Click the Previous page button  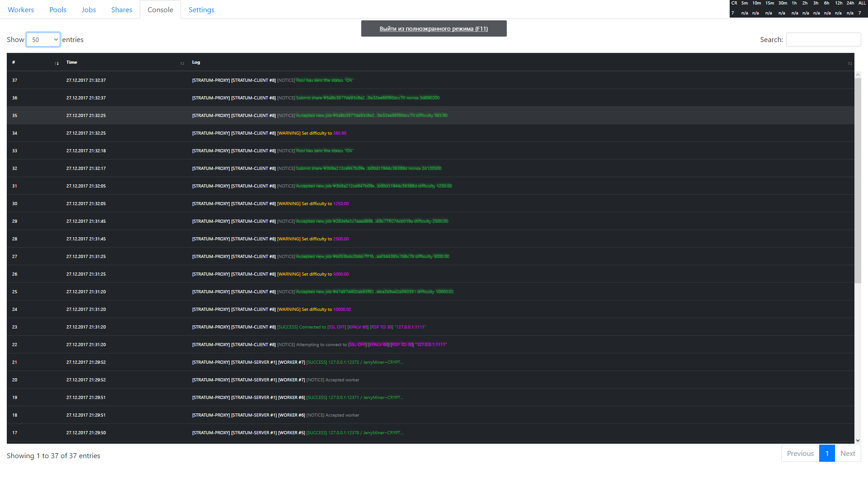click(x=799, y=454)
